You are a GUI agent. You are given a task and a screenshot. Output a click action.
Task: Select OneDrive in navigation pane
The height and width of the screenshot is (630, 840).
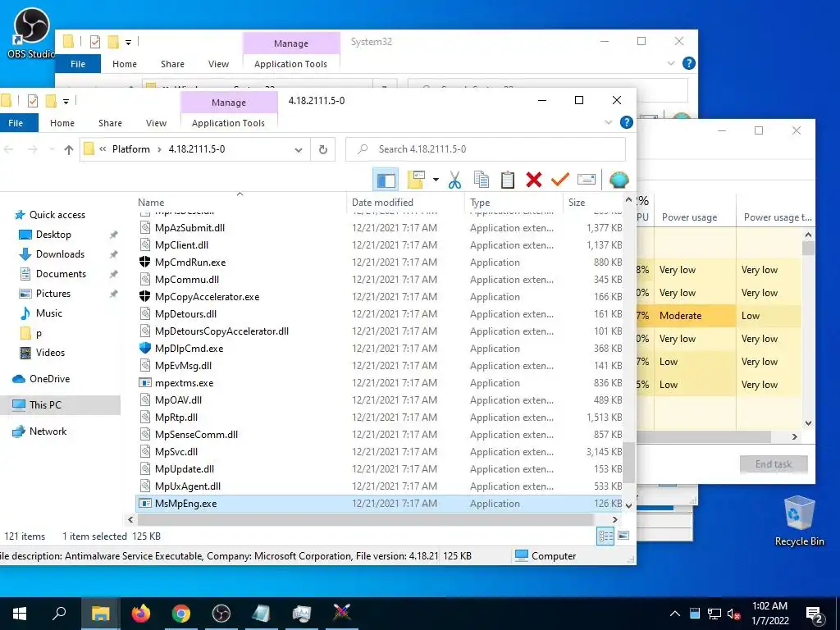[49, 379]
